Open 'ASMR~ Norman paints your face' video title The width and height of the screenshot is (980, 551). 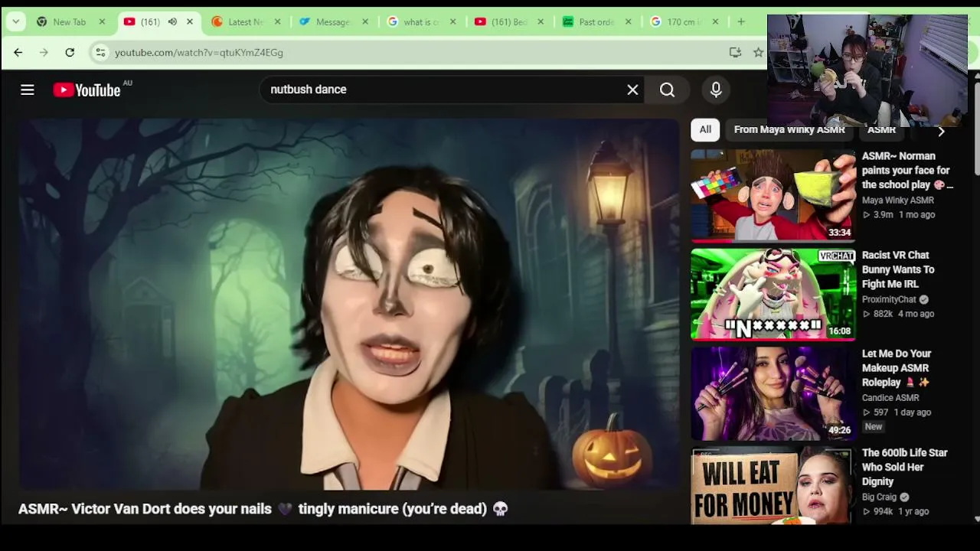click(906, 170)
